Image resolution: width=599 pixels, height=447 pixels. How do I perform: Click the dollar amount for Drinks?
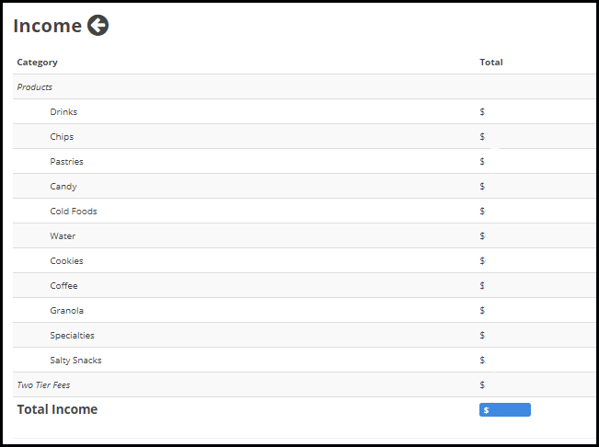482,112
